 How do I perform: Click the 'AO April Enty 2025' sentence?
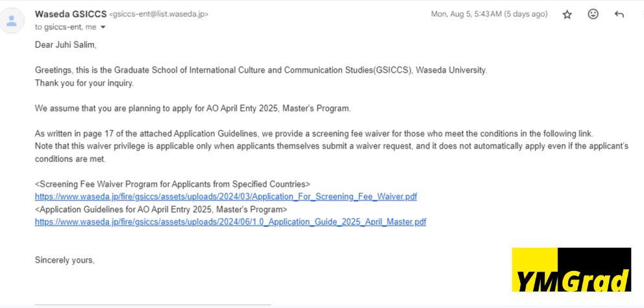pos(193,109)
